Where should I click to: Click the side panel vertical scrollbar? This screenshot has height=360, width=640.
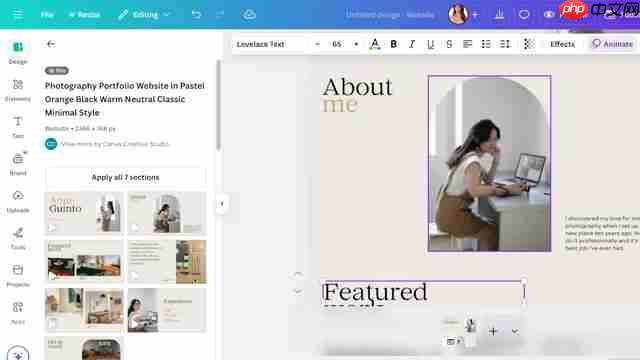(x=219, y=105)
